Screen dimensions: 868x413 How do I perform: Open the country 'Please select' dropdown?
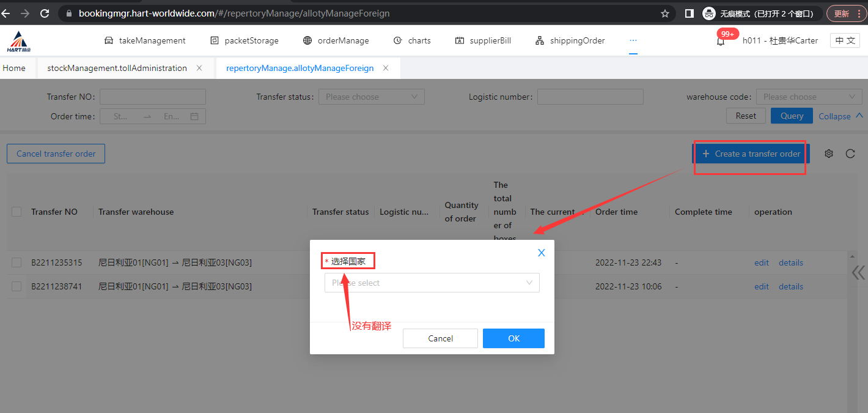click(x=432, y=283)
